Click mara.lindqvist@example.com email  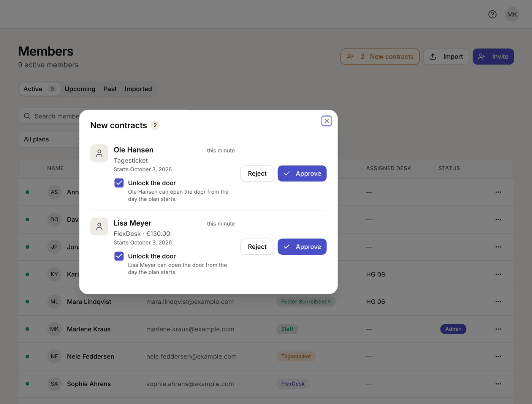190,302
